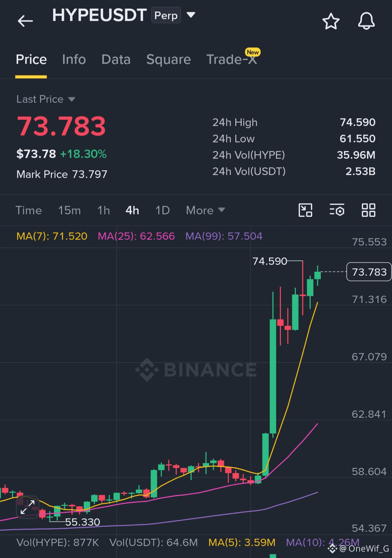This screenshot has width=392, height=558.
Task: Tap the MA(25): 62.566 indicator label
Action: [136, 236]
